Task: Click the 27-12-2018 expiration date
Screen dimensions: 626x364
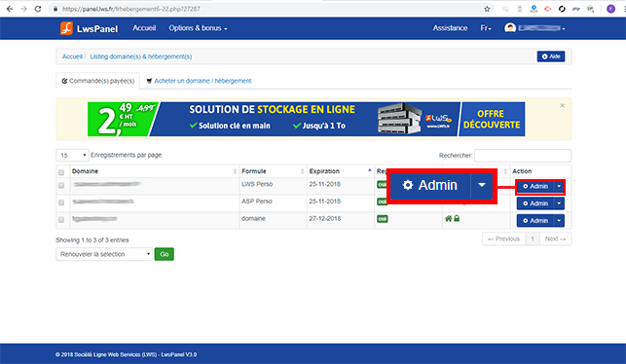Action: pos(325,219)
